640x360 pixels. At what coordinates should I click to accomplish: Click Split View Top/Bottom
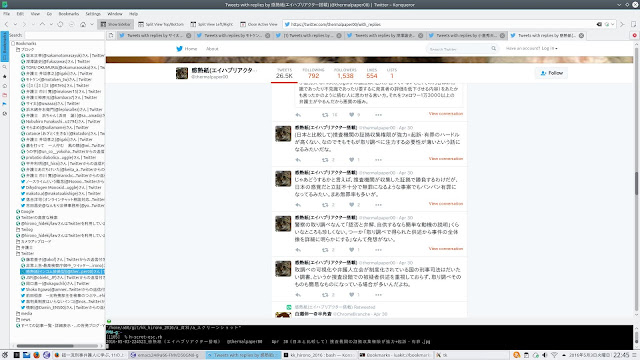tap(161, 24)
